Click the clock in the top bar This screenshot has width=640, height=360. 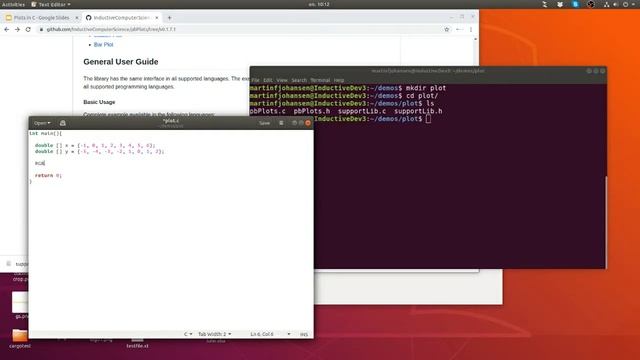[319, 4]
